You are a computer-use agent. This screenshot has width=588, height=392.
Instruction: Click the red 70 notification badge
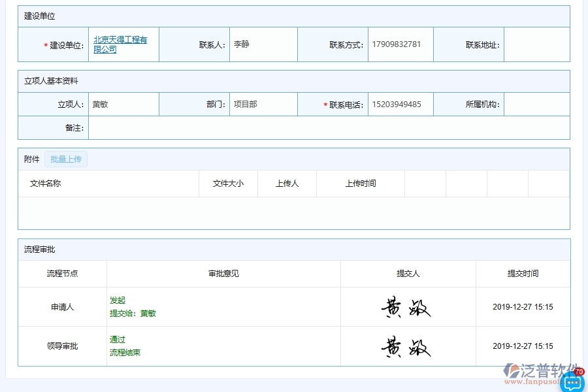[x=578, y=372]
